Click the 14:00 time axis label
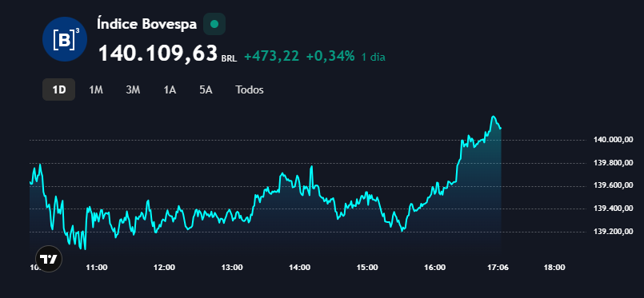Viewport: 644px width, 298px height. pyautogui.click(x=299, y=268)
